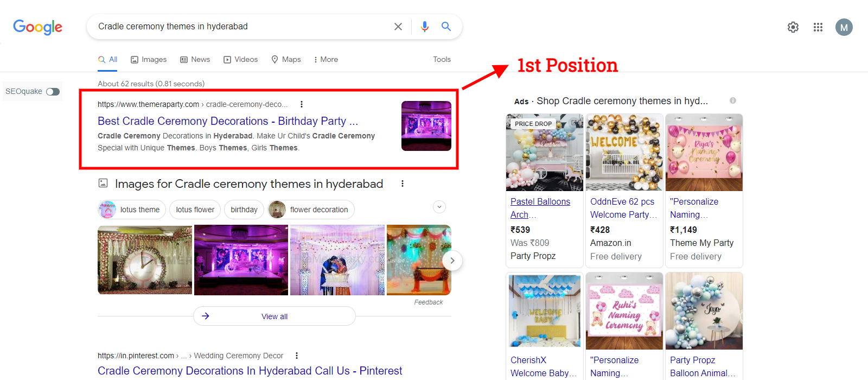Click the Google logo
Viewport: 868px width, 380px height.
(38, 27)
